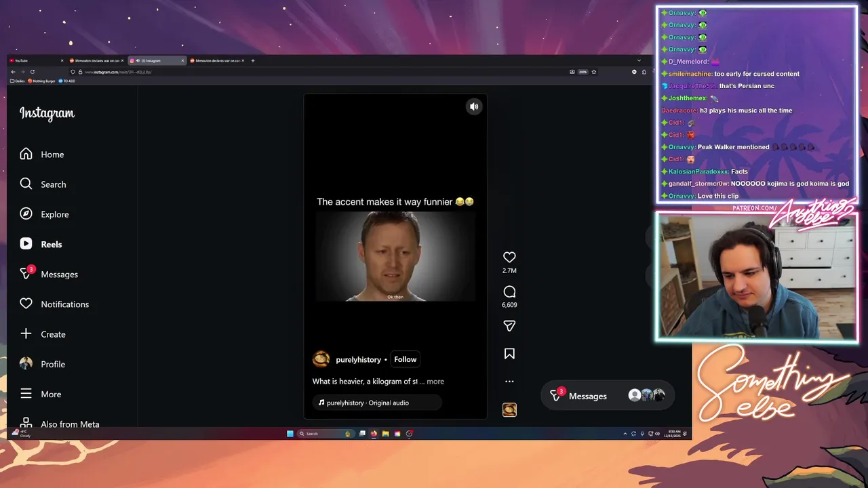868x488 pixels.
Task: Open Windows Start menu
Action: [290, 434]
